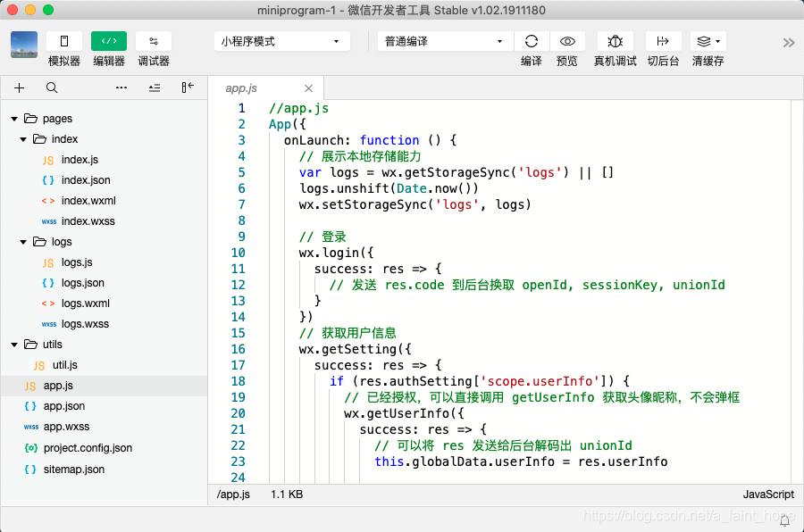Open index.wxss in file tree
The height and width of the screenshot is (532, 804).
click(104, 221)
